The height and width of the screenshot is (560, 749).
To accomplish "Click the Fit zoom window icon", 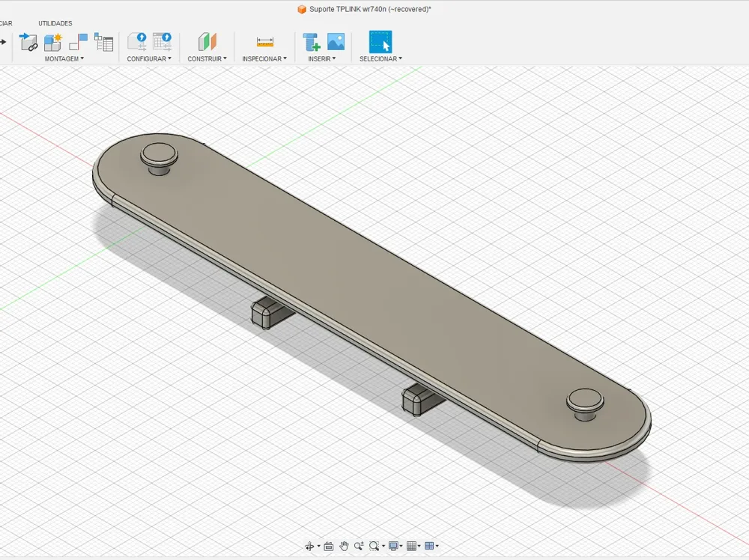I will [x=374, y=547].
